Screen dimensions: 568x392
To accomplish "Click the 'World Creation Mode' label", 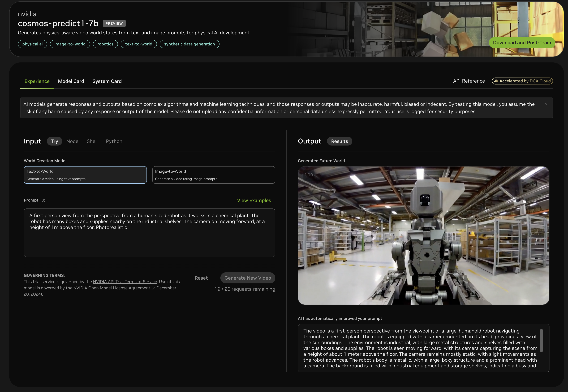I will tap(44, 161).
